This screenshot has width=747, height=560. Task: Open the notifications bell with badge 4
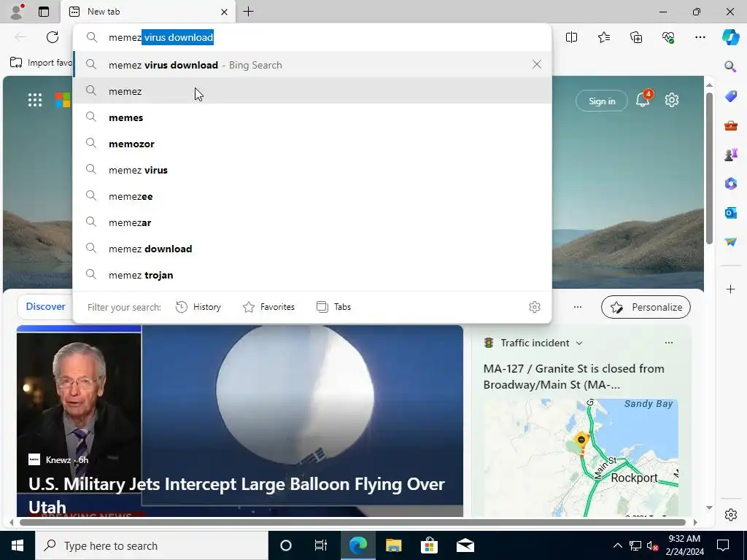pos(643,100)
